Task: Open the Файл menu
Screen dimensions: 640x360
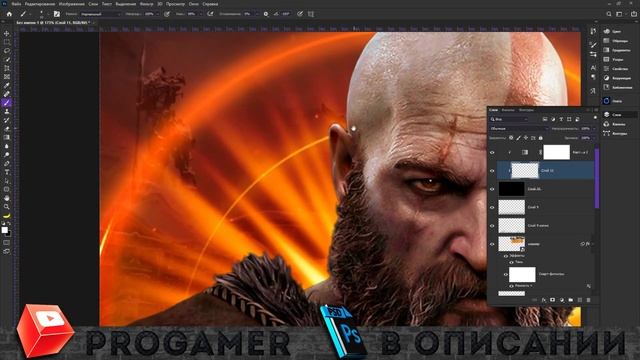Action: click(16, 4)
